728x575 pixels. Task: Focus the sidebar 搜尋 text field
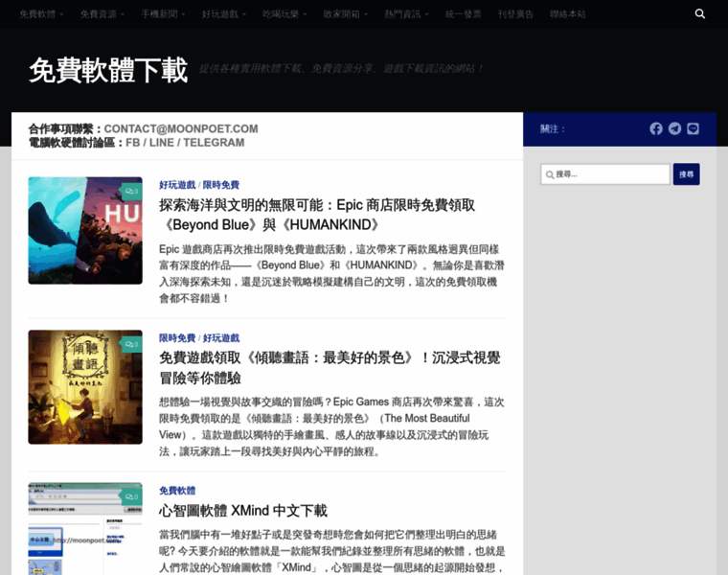[605, 174]
